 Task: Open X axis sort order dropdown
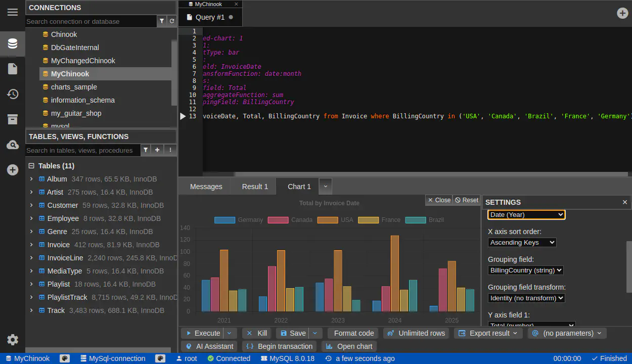[522, 243]
